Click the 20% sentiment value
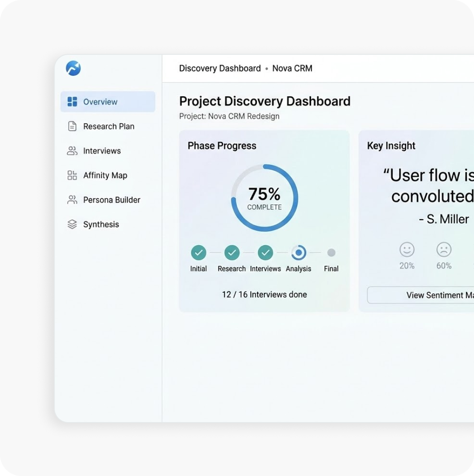 pyautogui.click(x=407, y=266)
